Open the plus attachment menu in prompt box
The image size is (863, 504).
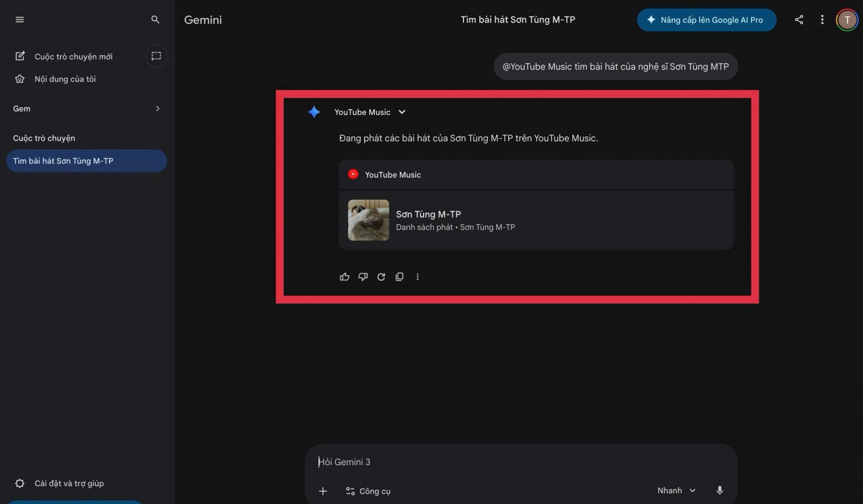pos(323,491)
